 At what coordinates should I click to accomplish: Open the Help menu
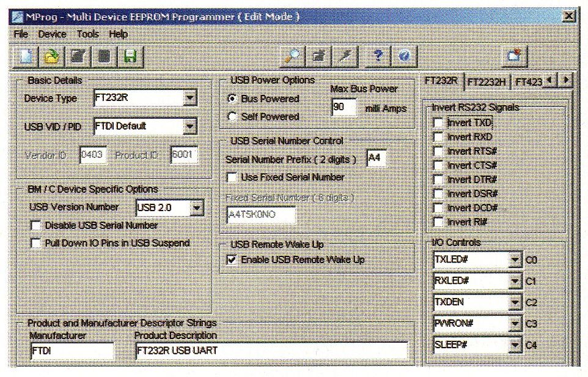pos(118,34)
